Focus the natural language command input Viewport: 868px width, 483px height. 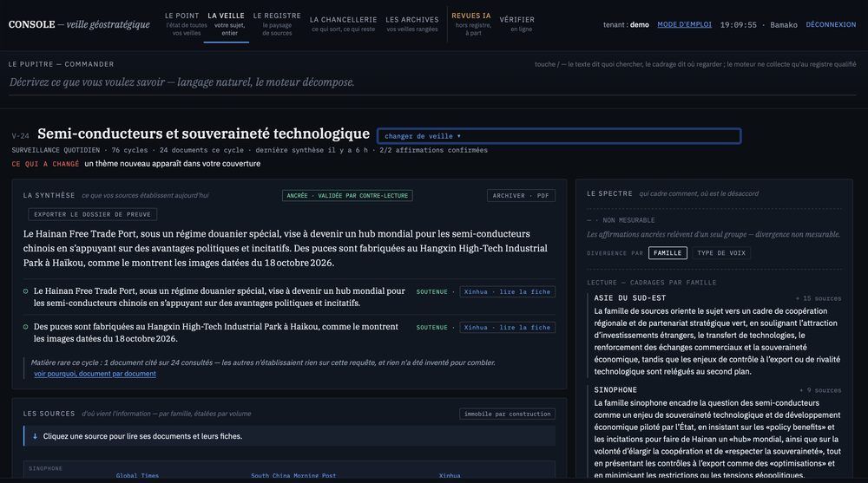pyautogui.click(x=432, y=82)
